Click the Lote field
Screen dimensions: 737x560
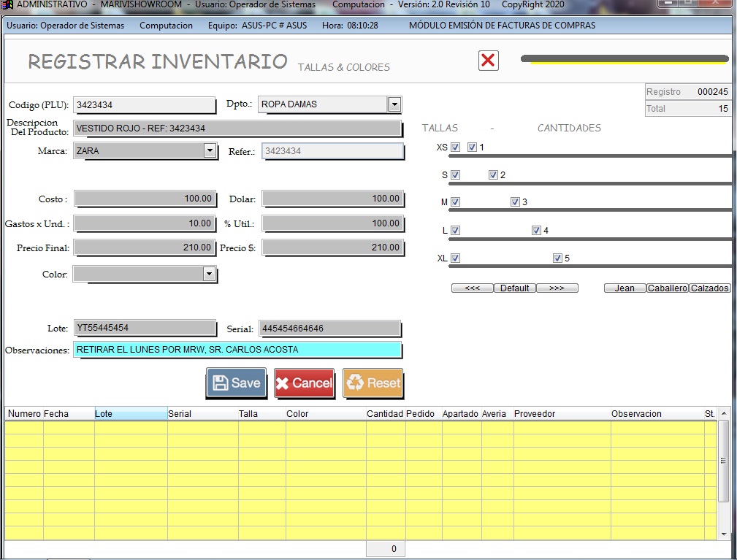coord(145,328)
